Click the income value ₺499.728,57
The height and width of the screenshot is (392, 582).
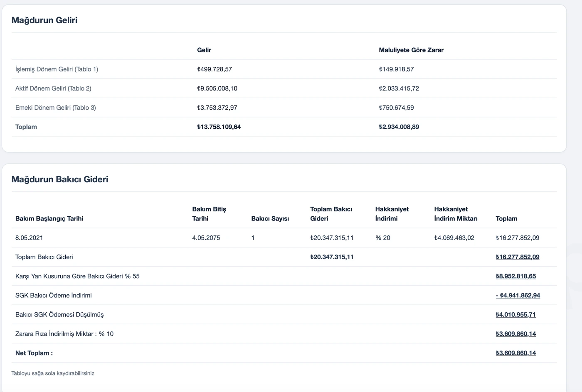(215, 69)
